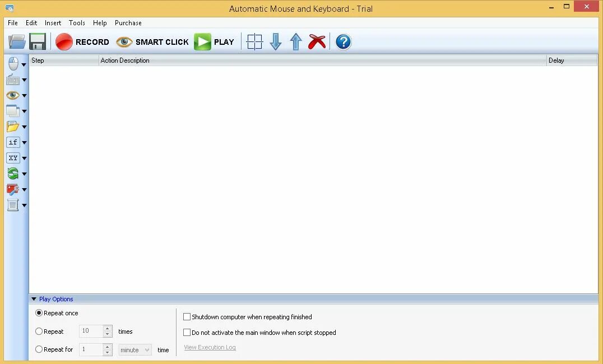The width and height of the screenshot is (603, 364).
Task: Click the app icon in title bar
Action: click(10, 8)
